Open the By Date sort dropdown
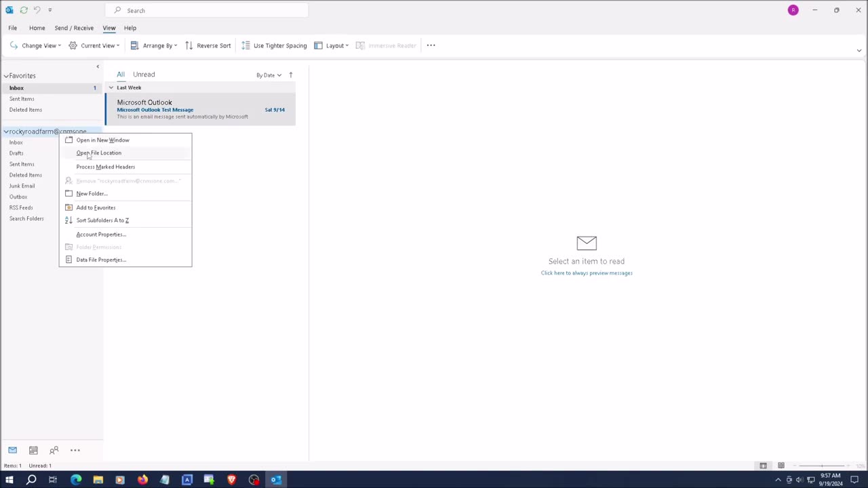The height and width of the screenshot is (488, 868). tap(269, 75)
